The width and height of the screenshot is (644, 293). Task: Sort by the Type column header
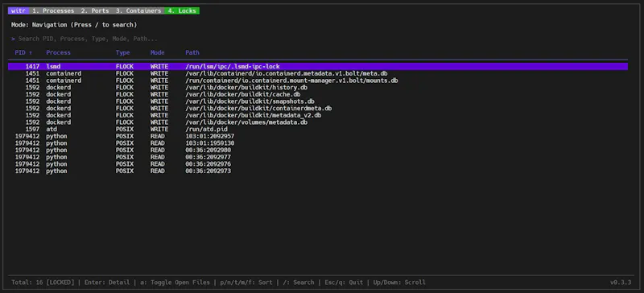click(123, 52)
